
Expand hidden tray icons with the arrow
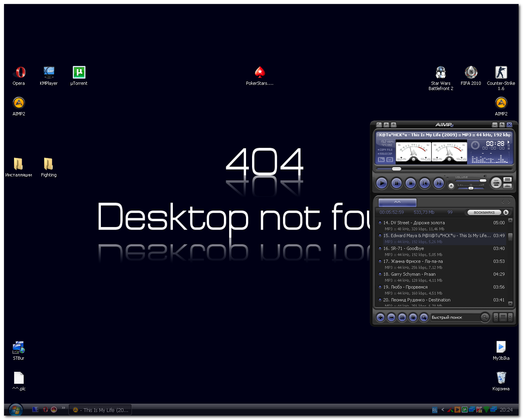click(x=443, y=410)
